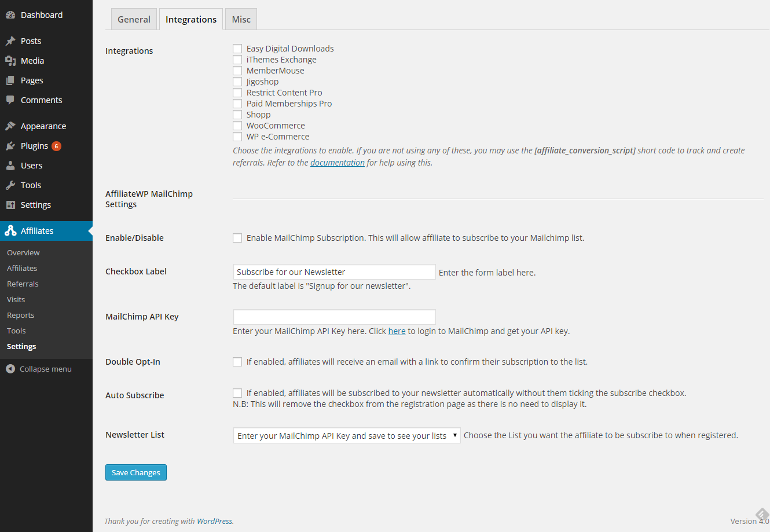
Task: Open Media via its sidebar icon
Action: (x=10, y=61)
